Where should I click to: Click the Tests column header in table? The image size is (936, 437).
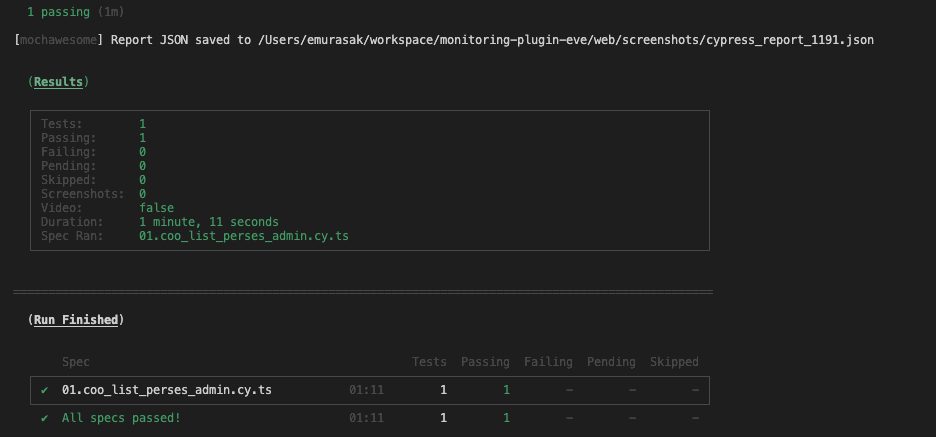[429, 362]
